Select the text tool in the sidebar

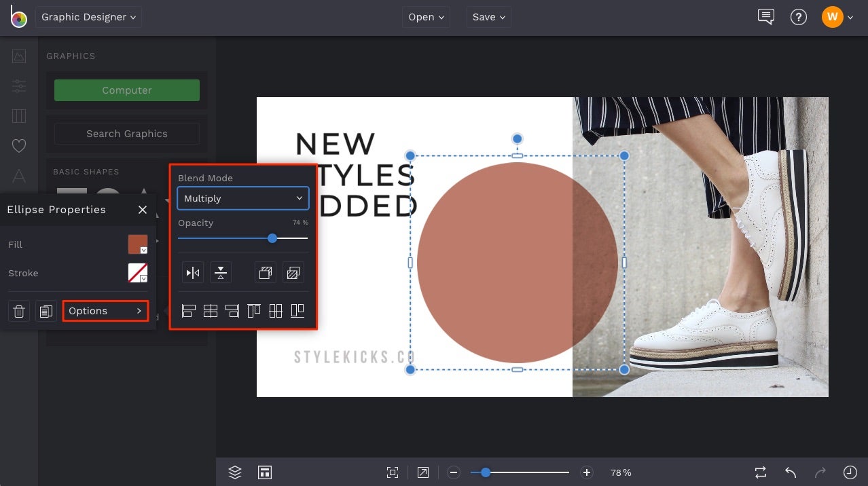(x=18, y=176)
